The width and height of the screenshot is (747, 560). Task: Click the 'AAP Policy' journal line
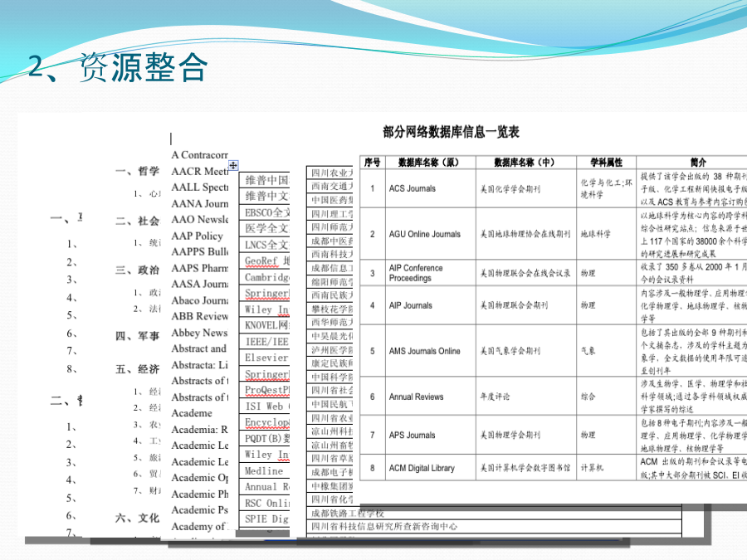click(197, 236)
